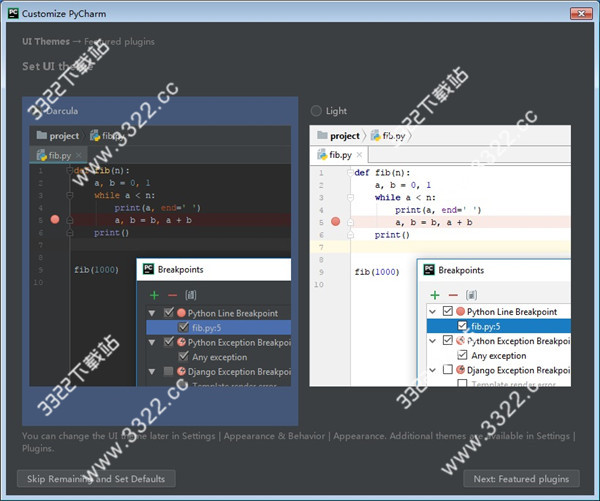Toggle Python Line Breakpoint checkbox in Light preview
Screen dimensions: 600x501
click(x=448, y=311)
